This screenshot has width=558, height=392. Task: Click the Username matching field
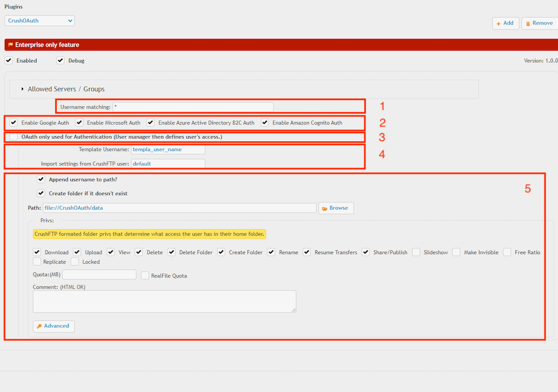pos(193,107)
